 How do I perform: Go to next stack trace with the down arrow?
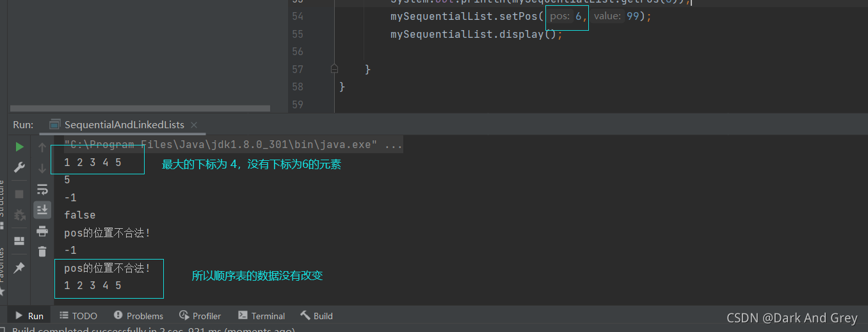[x=42, y=168]
